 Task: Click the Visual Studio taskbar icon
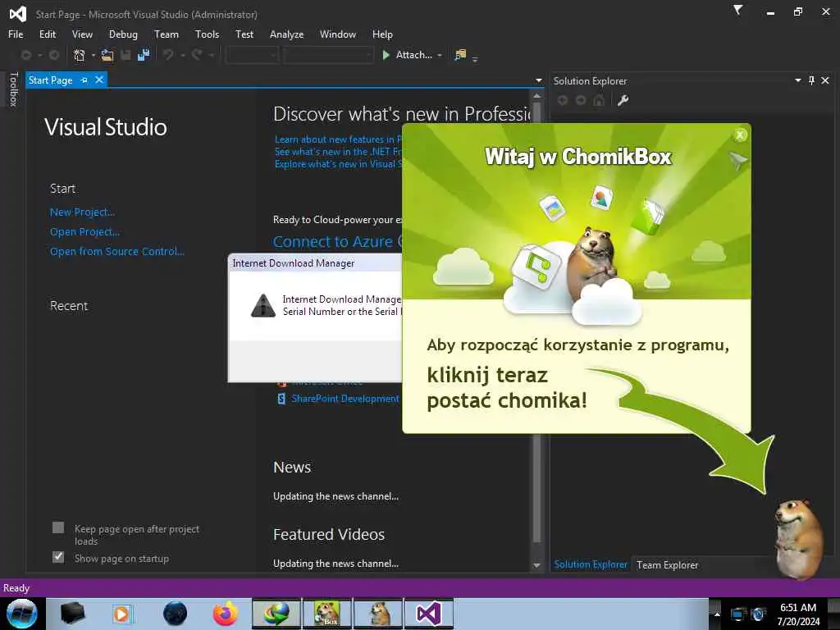(x=429, y=614)
